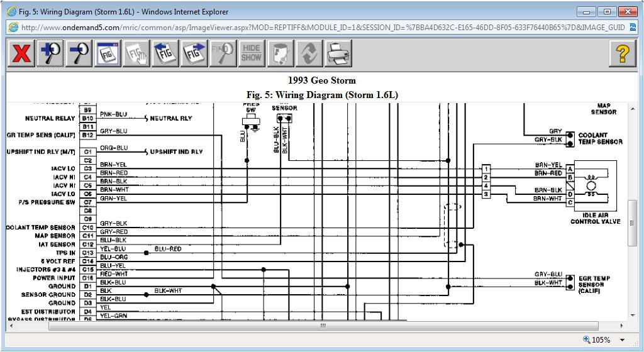
Task: Open the Find magnifier tool
Action: pos(223,53)
